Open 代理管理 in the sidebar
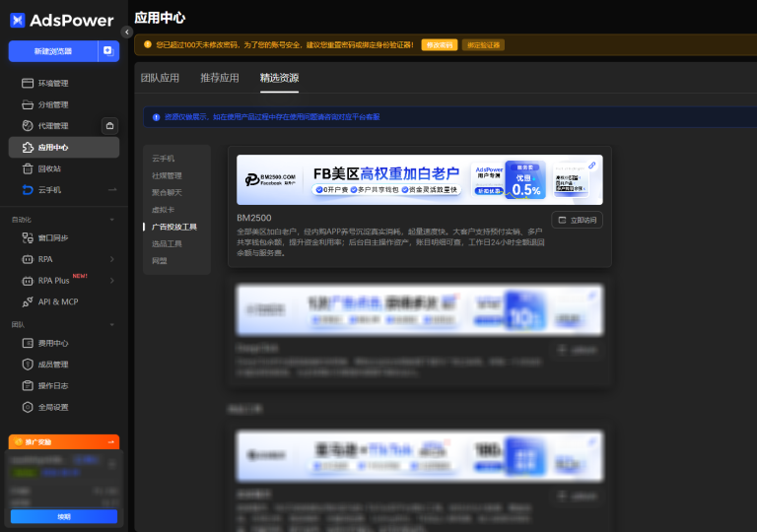Screen dimensions: 757x532 click(53, 125)
